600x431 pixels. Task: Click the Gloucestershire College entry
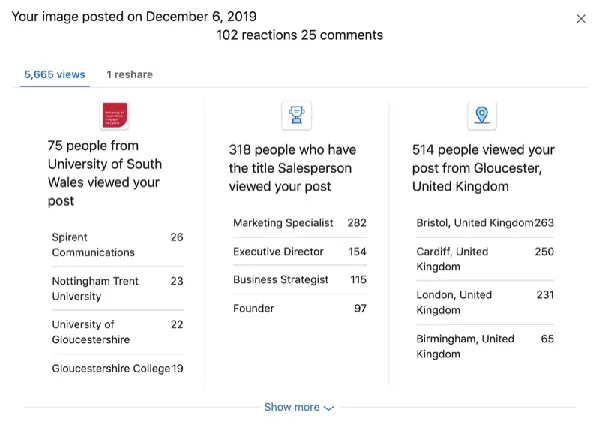(117, 368)
